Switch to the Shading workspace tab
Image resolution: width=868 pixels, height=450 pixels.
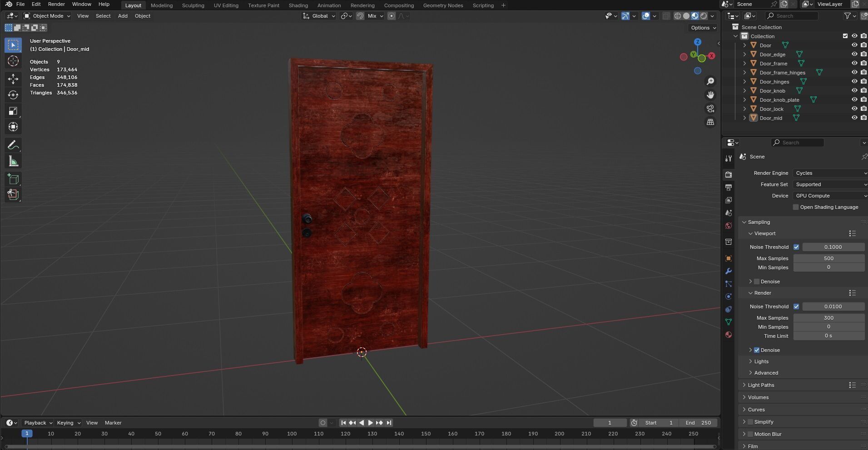tap(298, 5)
